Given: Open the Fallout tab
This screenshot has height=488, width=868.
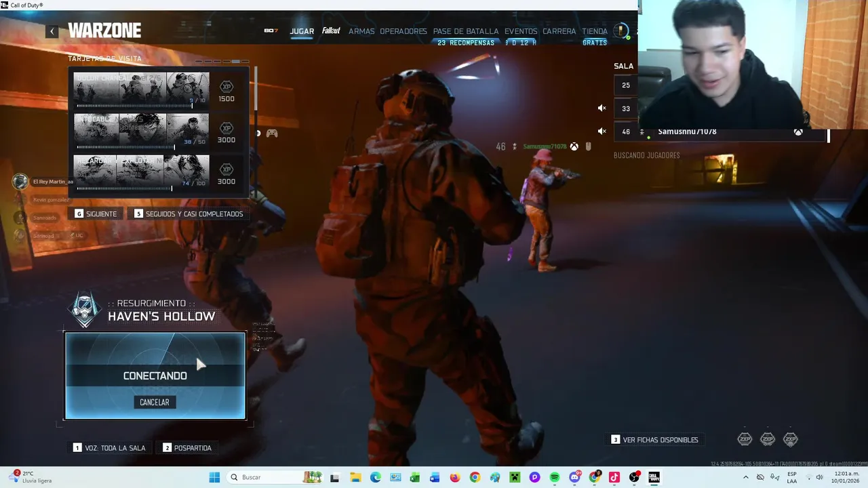Looking at the screenshot, I should [331, 31].
